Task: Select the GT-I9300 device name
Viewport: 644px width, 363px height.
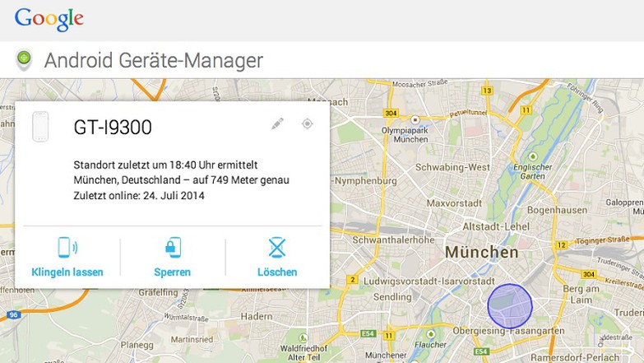Action: (x=113, y=127)
